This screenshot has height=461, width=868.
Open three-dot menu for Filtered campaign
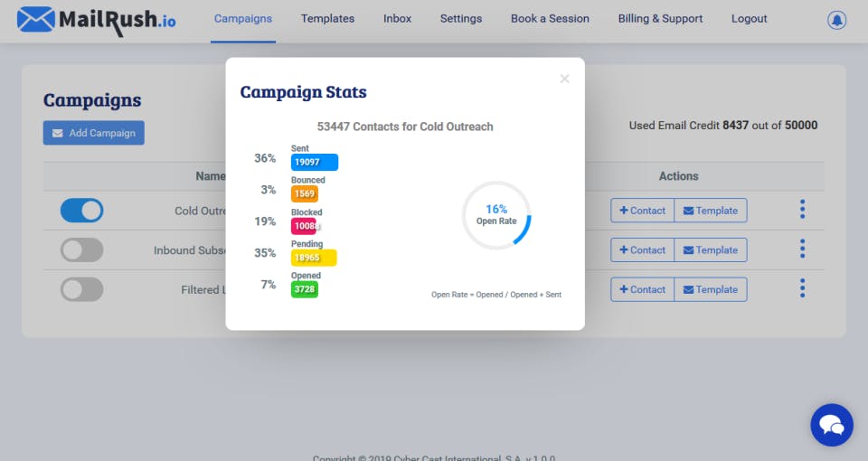click(802, 289)
